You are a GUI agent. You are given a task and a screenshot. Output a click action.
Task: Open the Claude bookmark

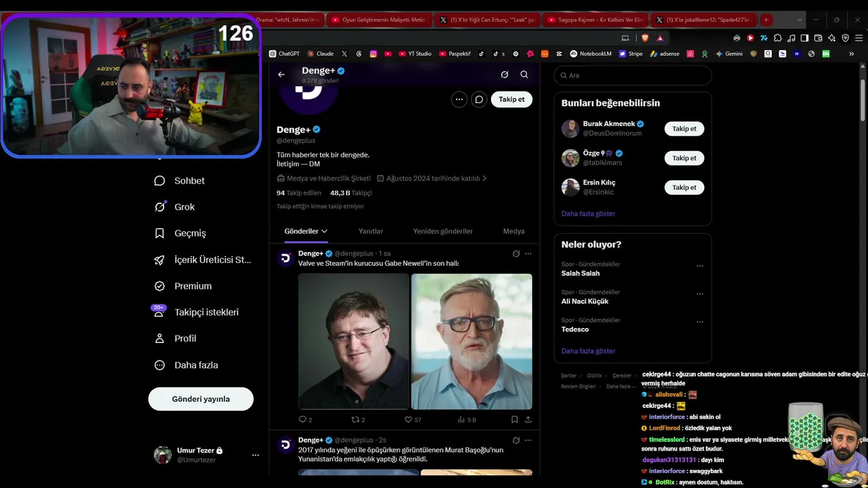pos(320,54)
